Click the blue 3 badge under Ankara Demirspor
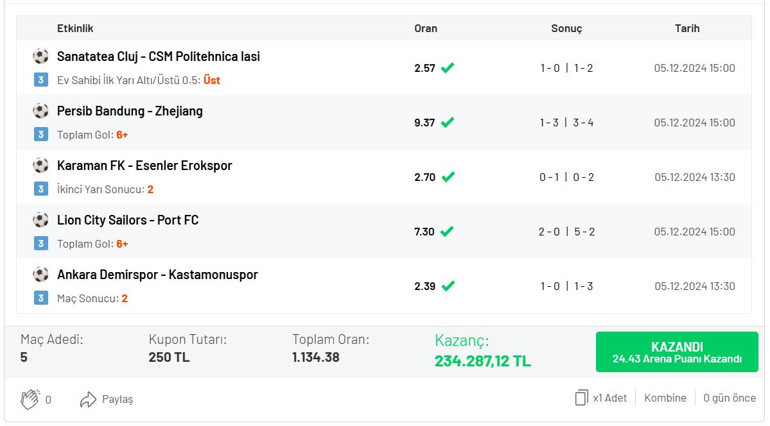Screen dimensions: 770x426 [x=41, y=298]
